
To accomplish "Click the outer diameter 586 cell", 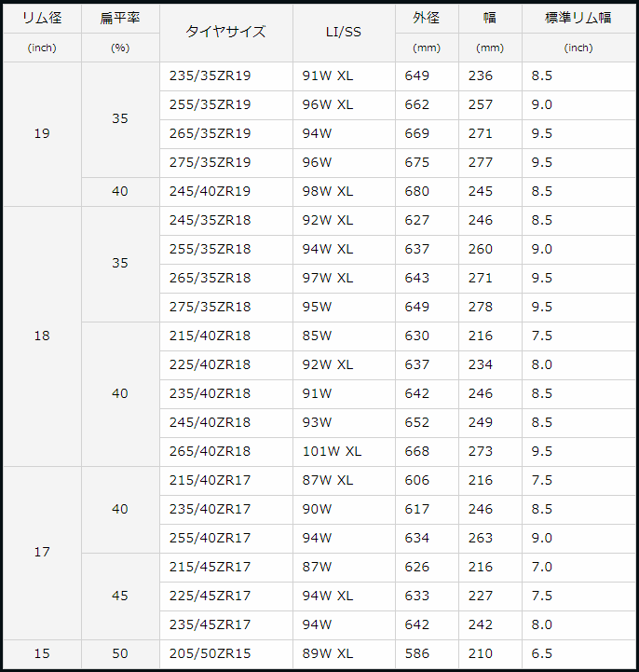I will 417,654.
